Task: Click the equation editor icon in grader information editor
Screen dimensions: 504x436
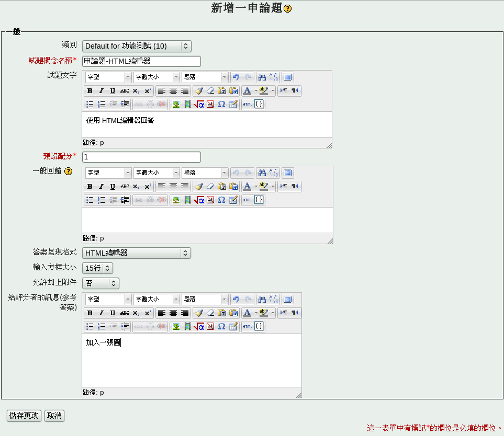Action: click(x=199, y=327)
